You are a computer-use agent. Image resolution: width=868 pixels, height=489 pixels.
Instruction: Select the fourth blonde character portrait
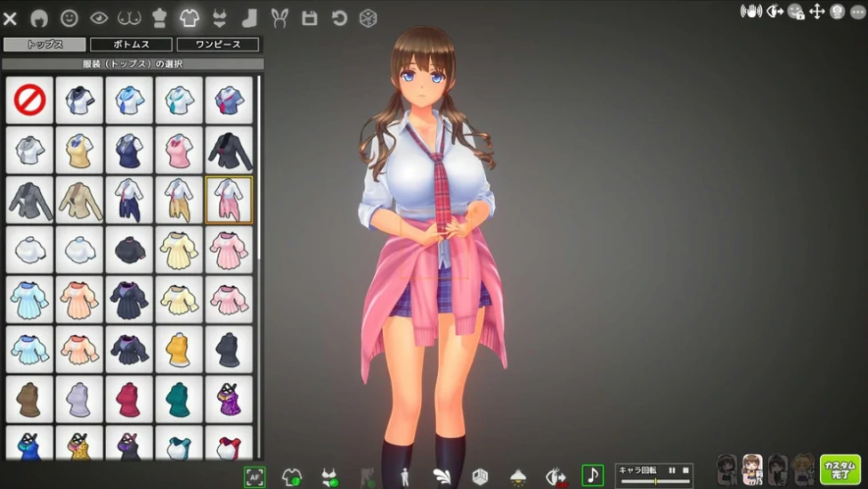pyautogui.click(x=803, y=469)
